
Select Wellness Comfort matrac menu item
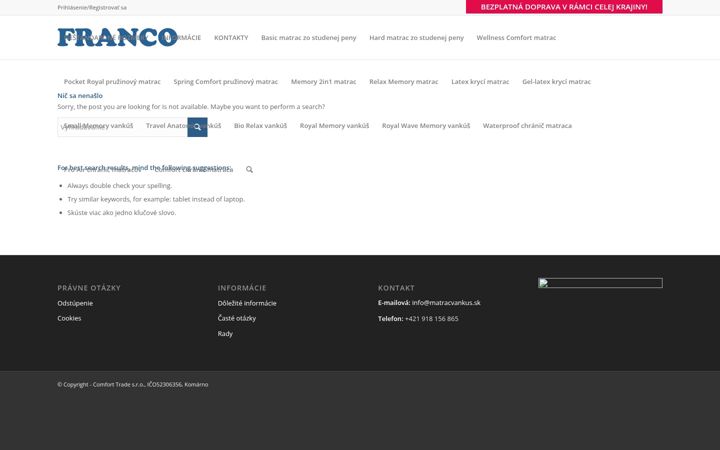[x=516, y=38]
